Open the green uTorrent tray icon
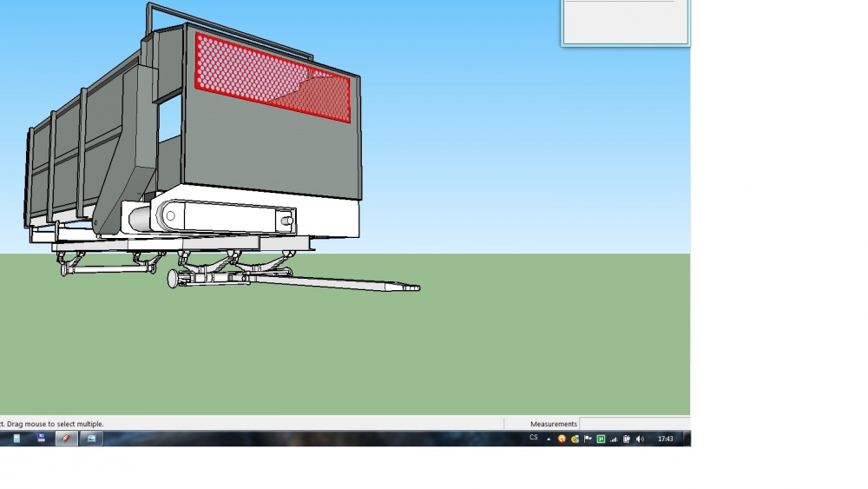Screen dimensions: 868x489 [x=601, y=439]
